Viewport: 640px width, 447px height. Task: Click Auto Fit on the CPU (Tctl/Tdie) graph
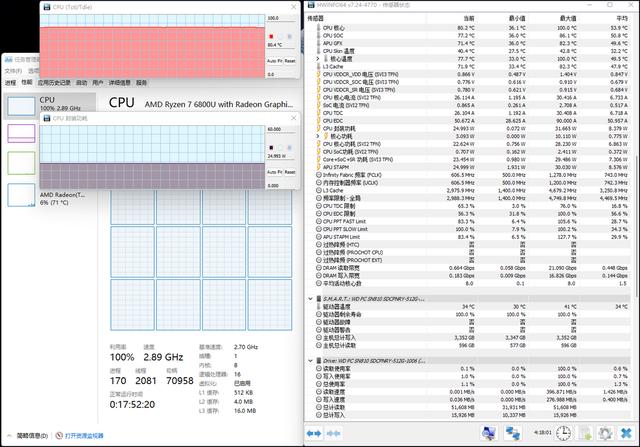275,61
